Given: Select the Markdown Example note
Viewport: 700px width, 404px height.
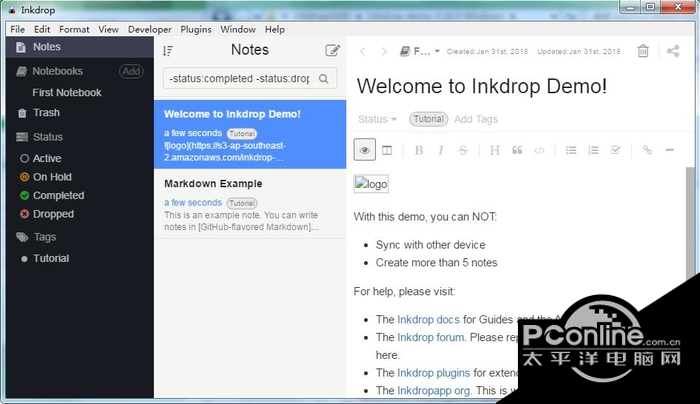Looking at the screenshot, I should point(250,204).
